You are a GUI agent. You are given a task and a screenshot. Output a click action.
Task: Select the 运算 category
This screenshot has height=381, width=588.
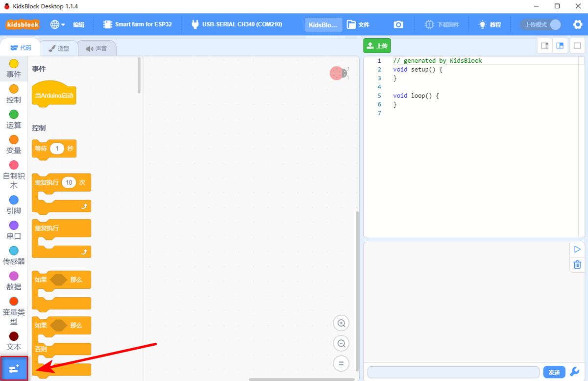tap(14, 120)
